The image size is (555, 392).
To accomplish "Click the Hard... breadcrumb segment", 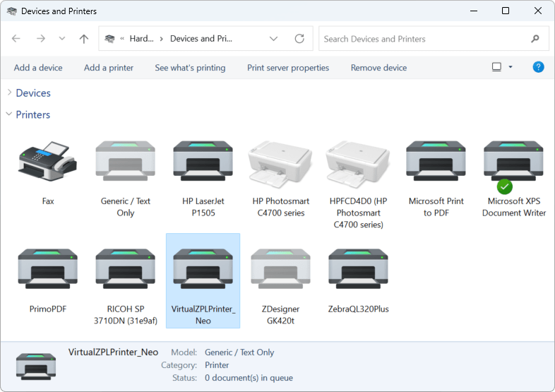I will tap(142, 39).
